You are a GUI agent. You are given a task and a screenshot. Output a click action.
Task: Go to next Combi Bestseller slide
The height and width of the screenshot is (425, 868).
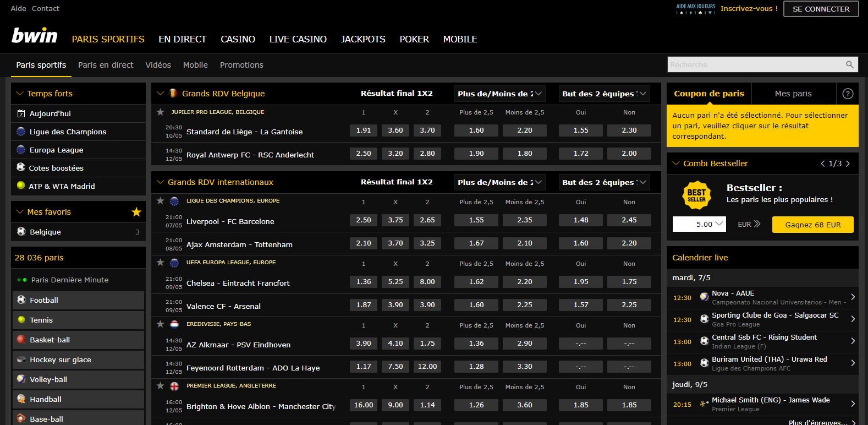click(x=848, y=164)
